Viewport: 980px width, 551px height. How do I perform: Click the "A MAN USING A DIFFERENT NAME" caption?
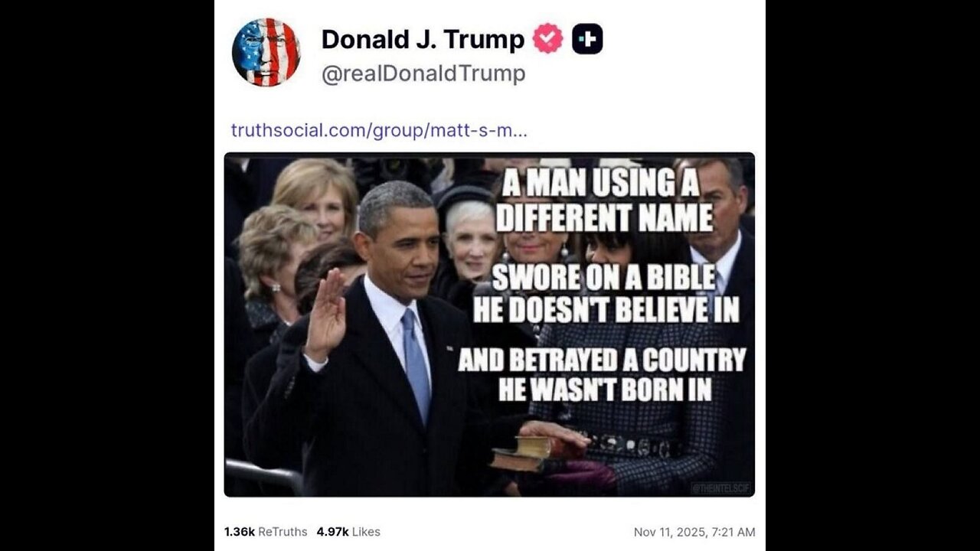[x=604, y=201]
